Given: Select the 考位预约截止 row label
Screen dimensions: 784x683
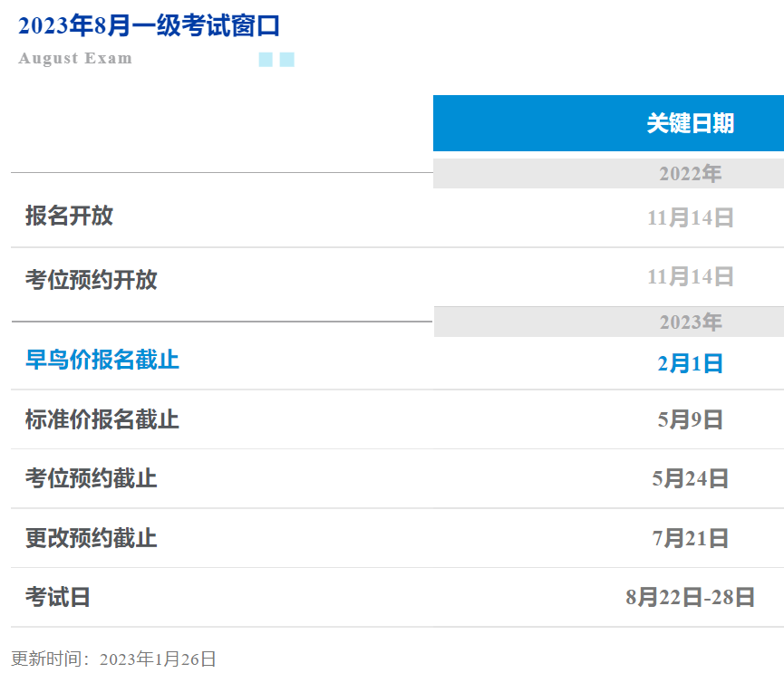Looking at the screenshot, I should (x=91, y=478).
